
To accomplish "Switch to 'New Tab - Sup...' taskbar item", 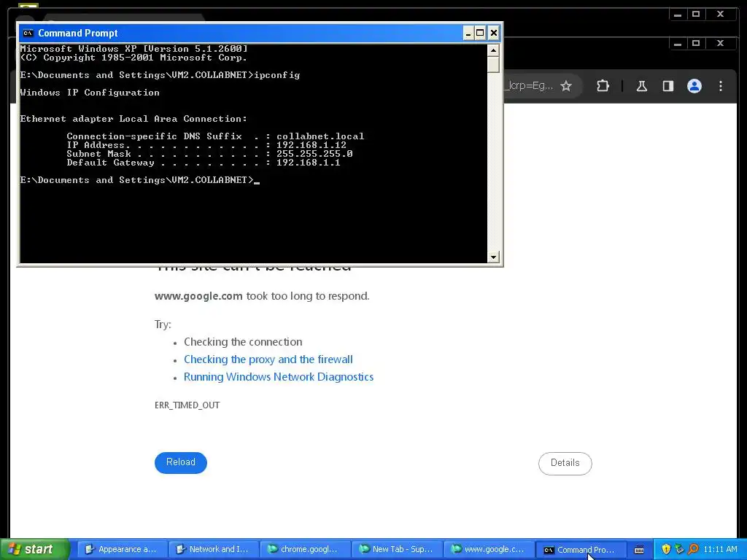I will click(397, 550).
